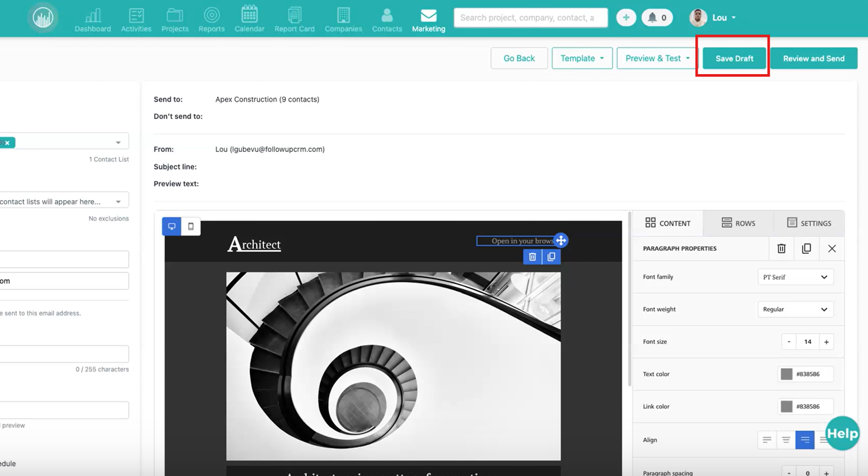
Task: Select center text alignment
Action: coord(786,440)
